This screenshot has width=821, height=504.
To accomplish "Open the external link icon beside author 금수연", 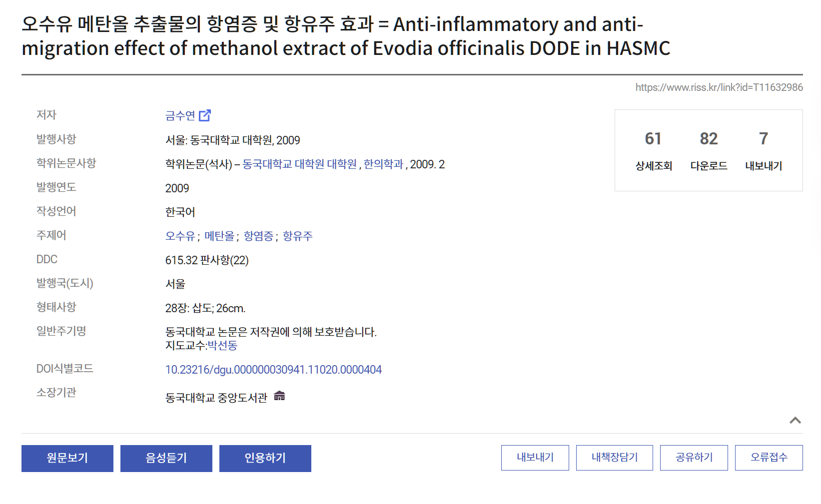I will (x=205, y=115).
